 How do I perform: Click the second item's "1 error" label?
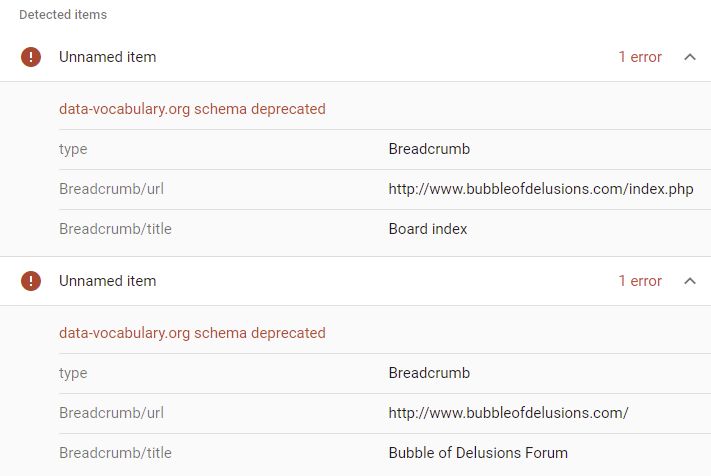tap(640, 281)
